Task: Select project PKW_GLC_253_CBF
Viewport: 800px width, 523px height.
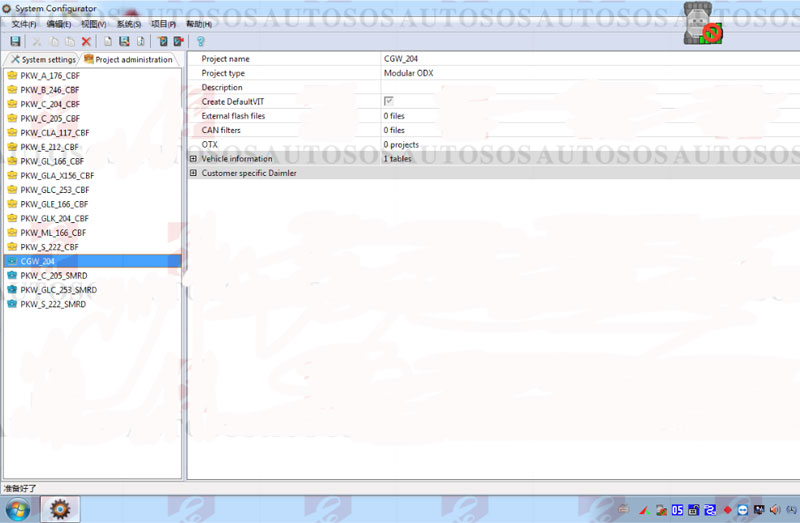Action: coord(55,190)
